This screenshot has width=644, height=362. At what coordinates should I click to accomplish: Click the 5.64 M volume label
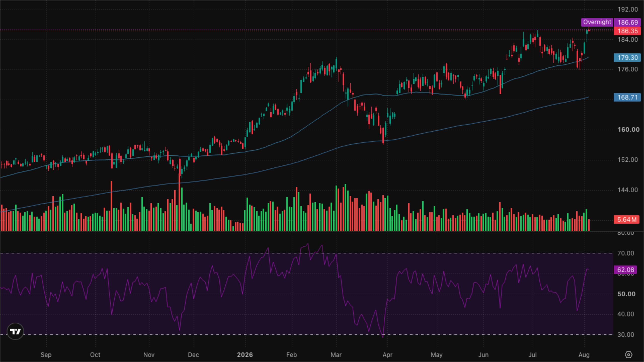click(626, 219)
